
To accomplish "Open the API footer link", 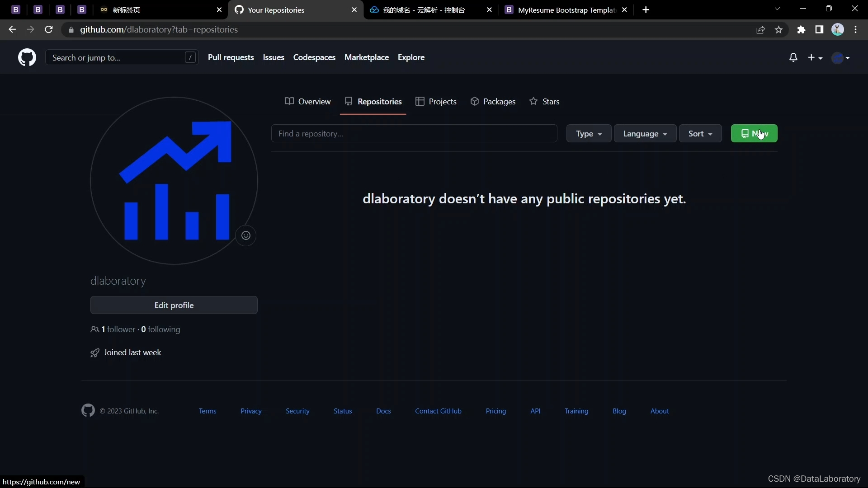I will (535, 411).
